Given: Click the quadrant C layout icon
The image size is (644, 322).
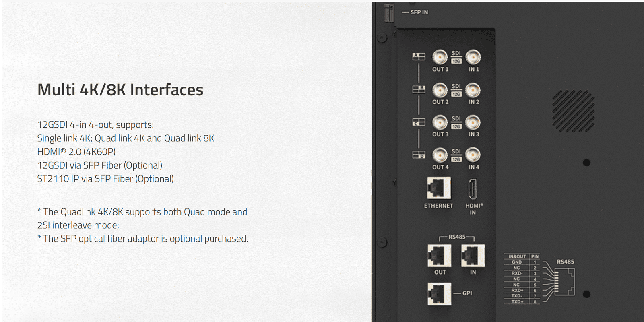Looking at the screenshot, I should (419, 122).
